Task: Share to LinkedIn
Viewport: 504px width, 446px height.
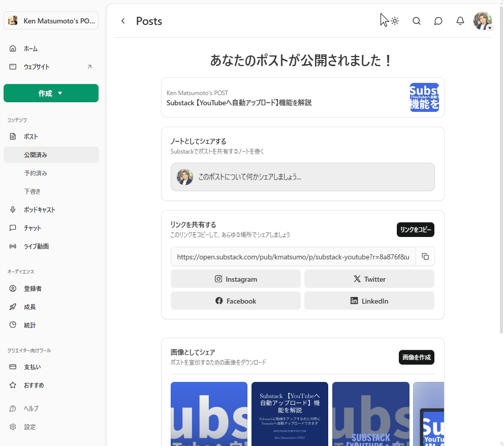Action: click(369, 301)
